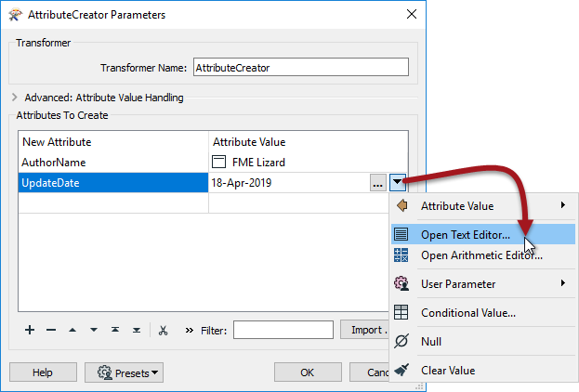
Task: Click the New Attribute column header
Action: tap(113, 142)
